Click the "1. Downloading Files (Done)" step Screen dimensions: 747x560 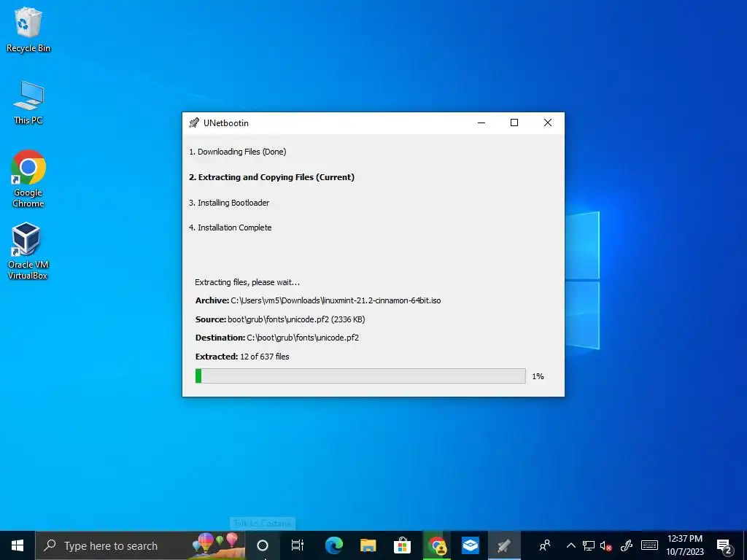pos(237,152)
